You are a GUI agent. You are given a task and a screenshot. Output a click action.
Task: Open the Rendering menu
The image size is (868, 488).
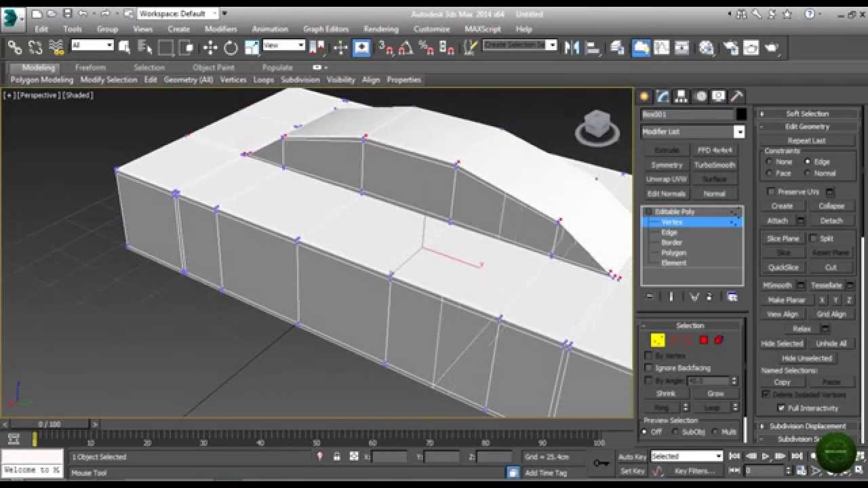pos(381,29)
